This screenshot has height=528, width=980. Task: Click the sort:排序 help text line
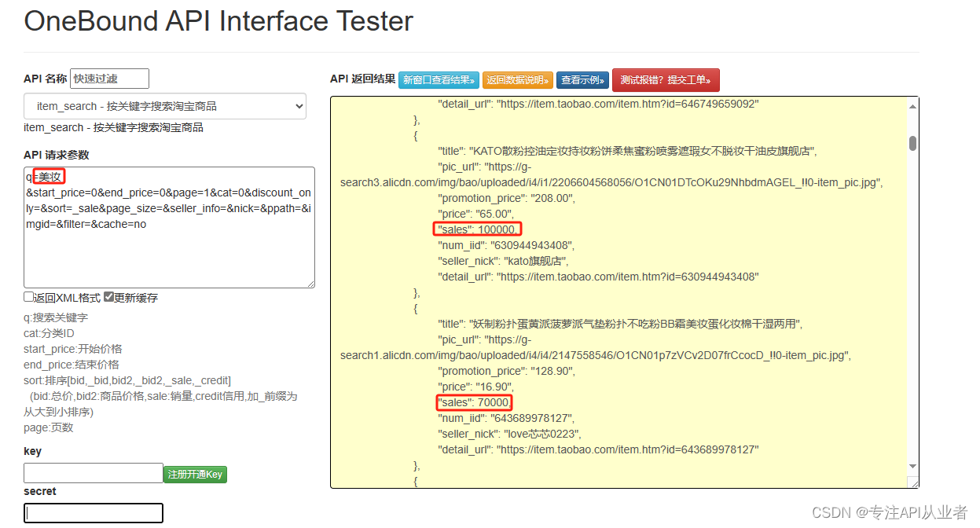tap(127, 380)
